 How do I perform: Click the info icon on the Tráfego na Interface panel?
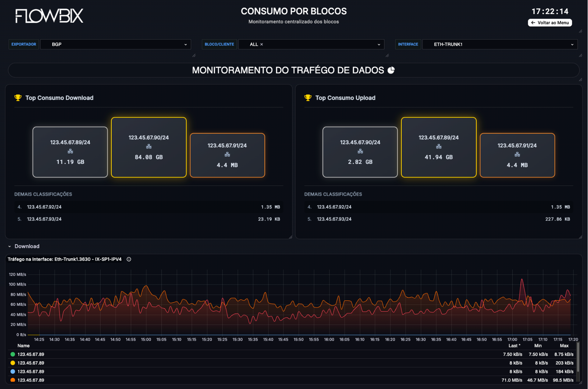[129, 259]
